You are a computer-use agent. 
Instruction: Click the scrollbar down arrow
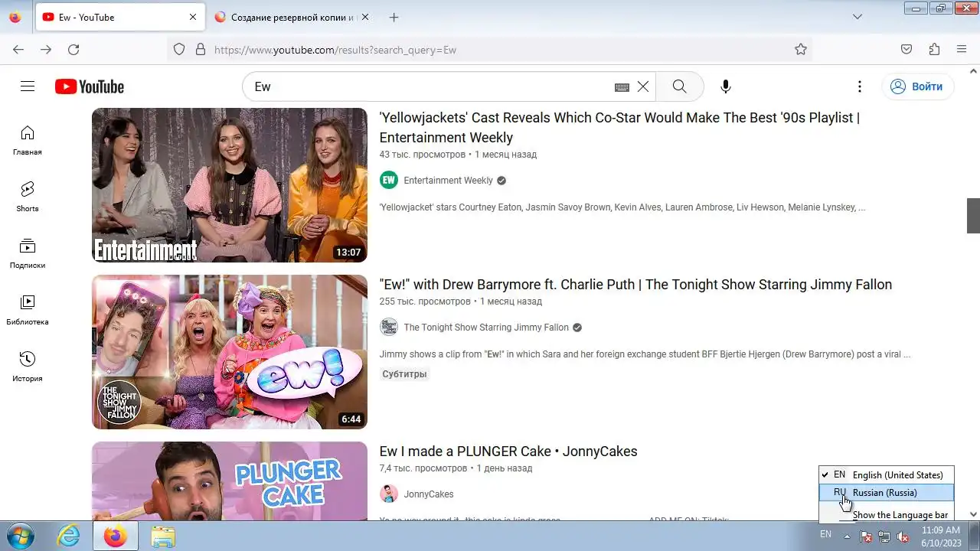tap(973, 515)
